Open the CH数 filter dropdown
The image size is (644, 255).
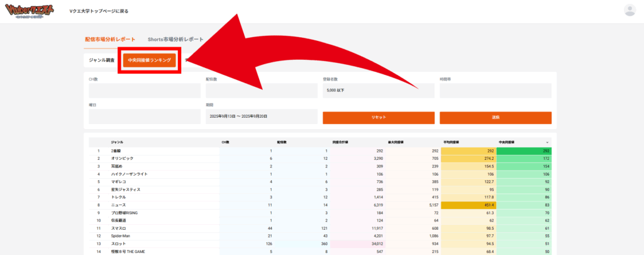tap(145, 91)
